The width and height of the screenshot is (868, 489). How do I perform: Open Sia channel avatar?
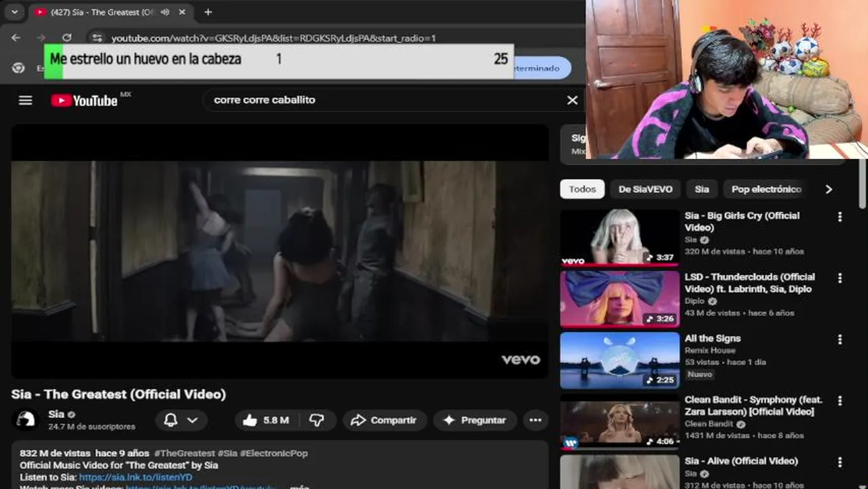[x=27, y=420]
